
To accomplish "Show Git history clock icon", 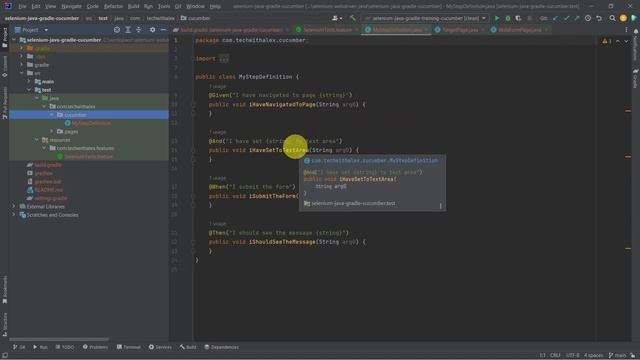I will [x=588, y=18].
